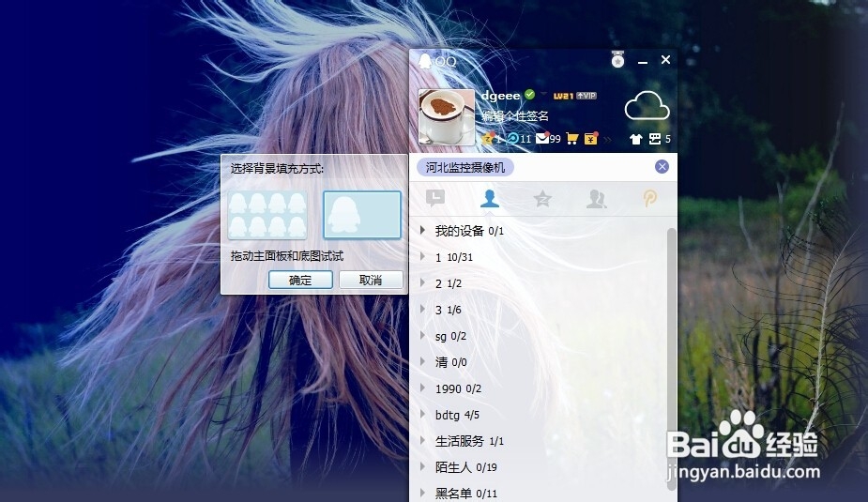Click the LV21 level badge
Image resolution: width=868 pixels, height=502 pixels.
(563, 96)
